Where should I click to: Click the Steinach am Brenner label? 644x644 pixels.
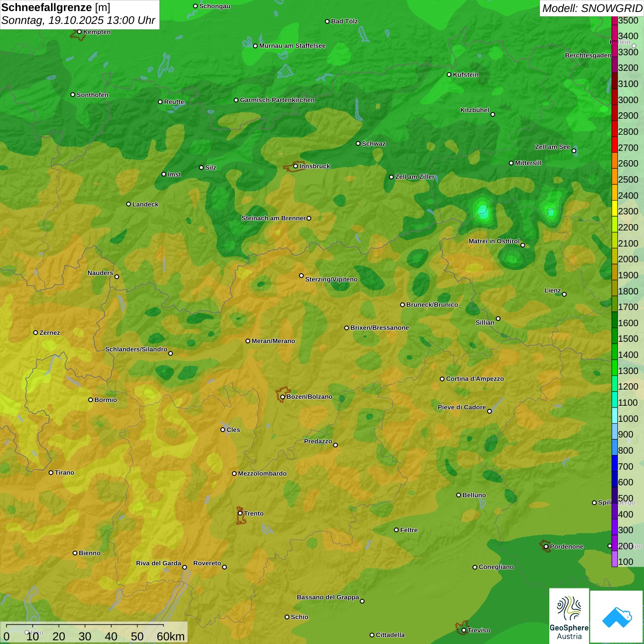[273, 218]
